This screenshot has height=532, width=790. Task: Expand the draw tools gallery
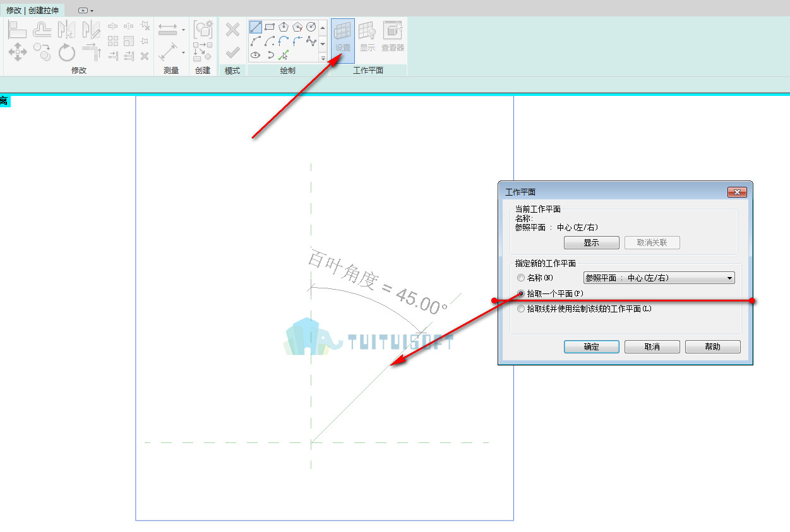coord(323,58)
